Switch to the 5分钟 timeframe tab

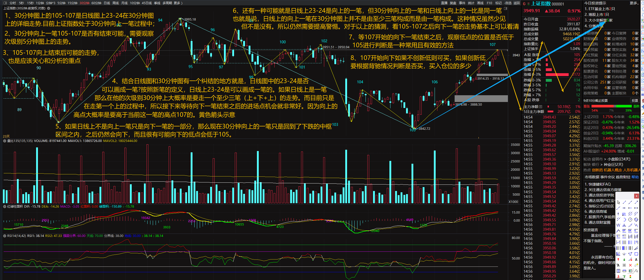[61, 3]
